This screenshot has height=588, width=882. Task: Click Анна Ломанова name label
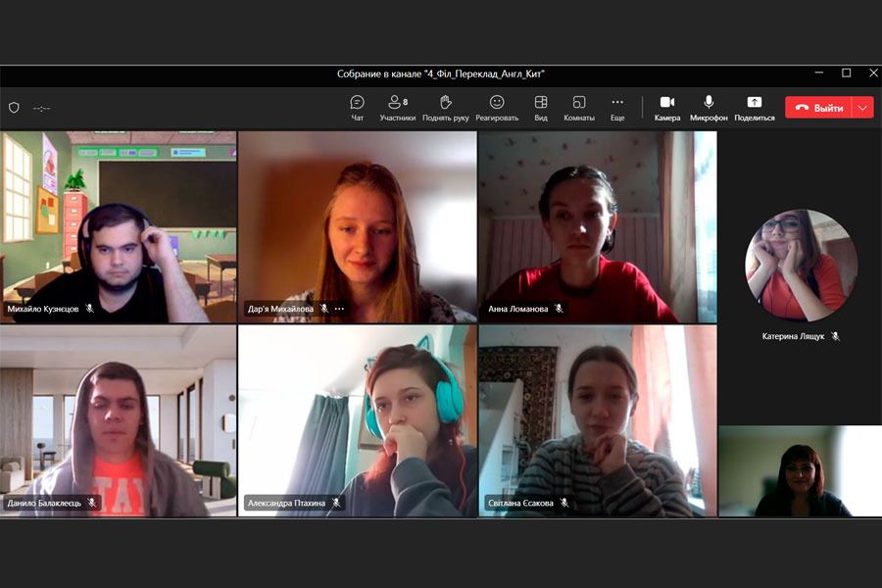click(x=518, y=309)
